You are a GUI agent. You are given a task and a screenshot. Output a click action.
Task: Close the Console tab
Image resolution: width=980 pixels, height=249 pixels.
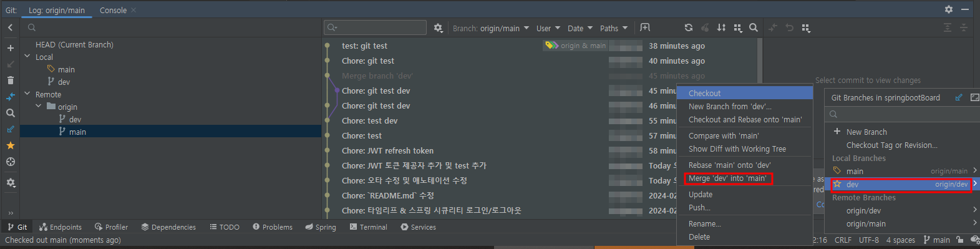click(133, 10)
